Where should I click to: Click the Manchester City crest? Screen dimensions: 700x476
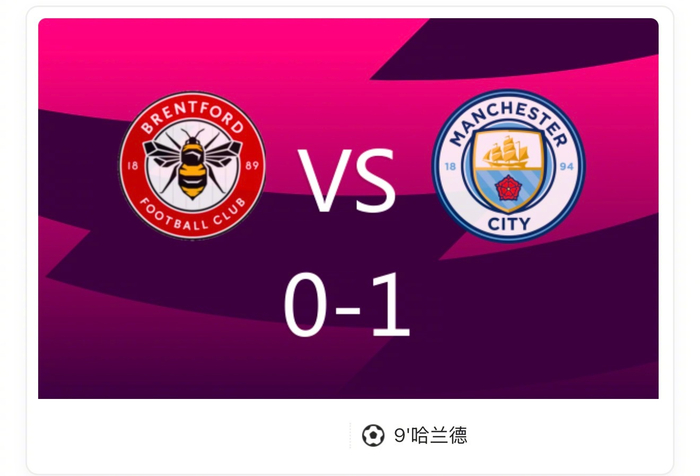(508, 166)
